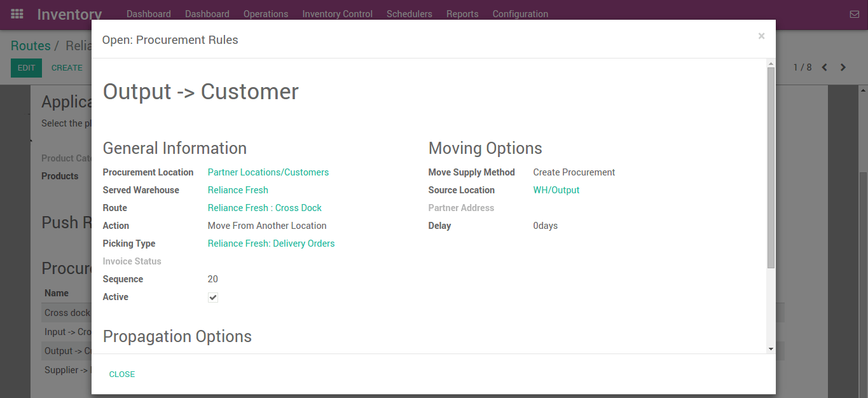Click the CREATE button
Image resolution: width=868 pixels, height=398 pixels.
click(67, 67)
